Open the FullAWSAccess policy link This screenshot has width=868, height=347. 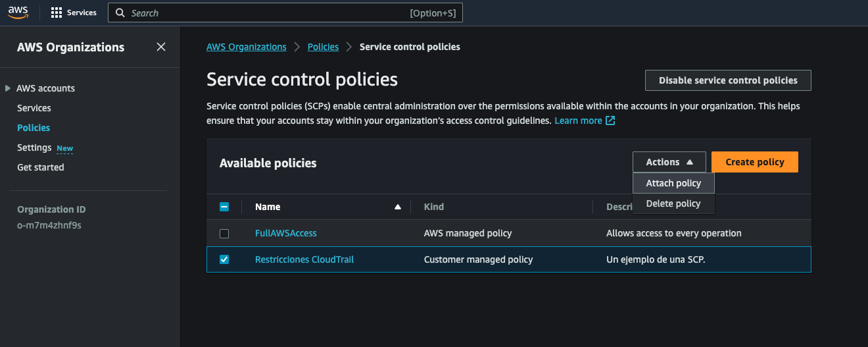tap(285, 233)
